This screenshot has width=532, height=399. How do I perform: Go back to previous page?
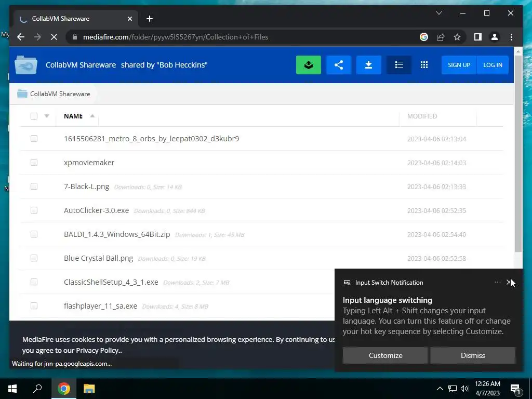pyautogui.click(x=21, y=37)
